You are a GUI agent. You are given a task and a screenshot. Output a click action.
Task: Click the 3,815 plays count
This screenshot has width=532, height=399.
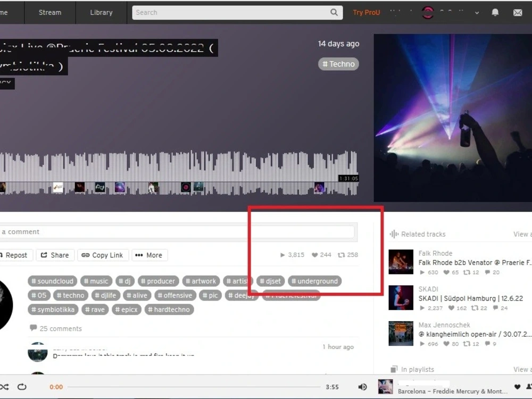(292, 255)
